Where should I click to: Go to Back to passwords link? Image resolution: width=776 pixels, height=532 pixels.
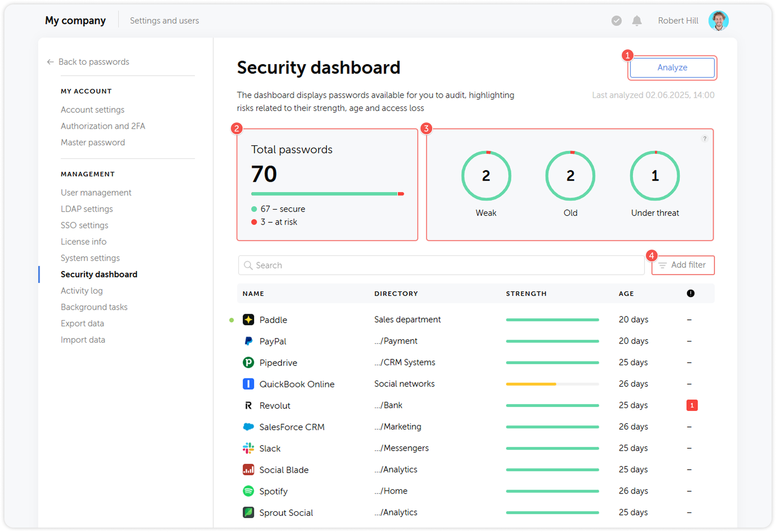(x=94, y=62)
